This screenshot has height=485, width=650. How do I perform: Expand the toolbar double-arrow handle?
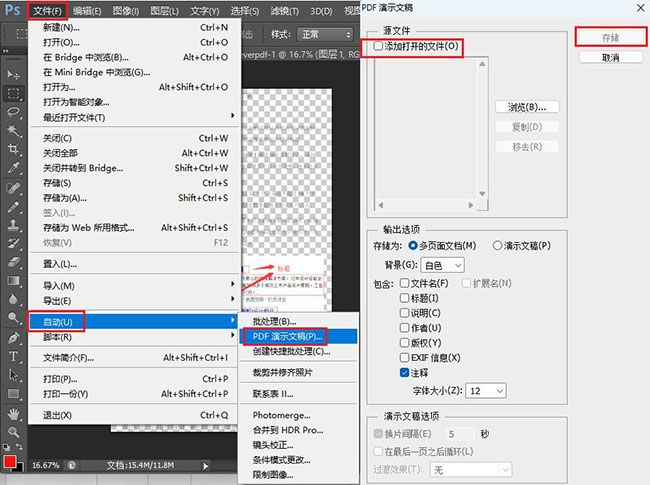coord(6,51)
